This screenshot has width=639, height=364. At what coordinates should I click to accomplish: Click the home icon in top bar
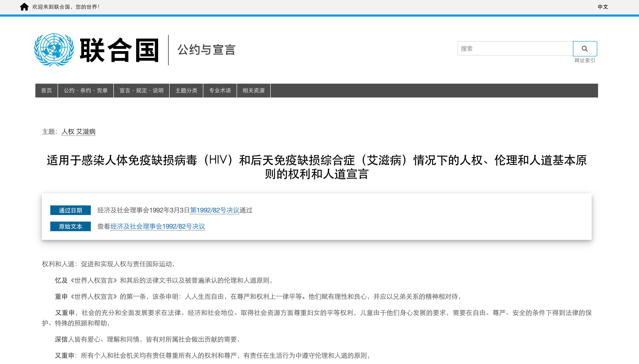pyautogui.click(x=24, y=7)
